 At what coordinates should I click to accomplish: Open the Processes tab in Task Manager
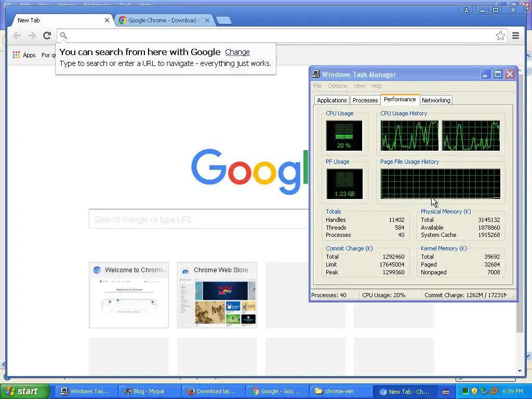[x=365, y=100]
